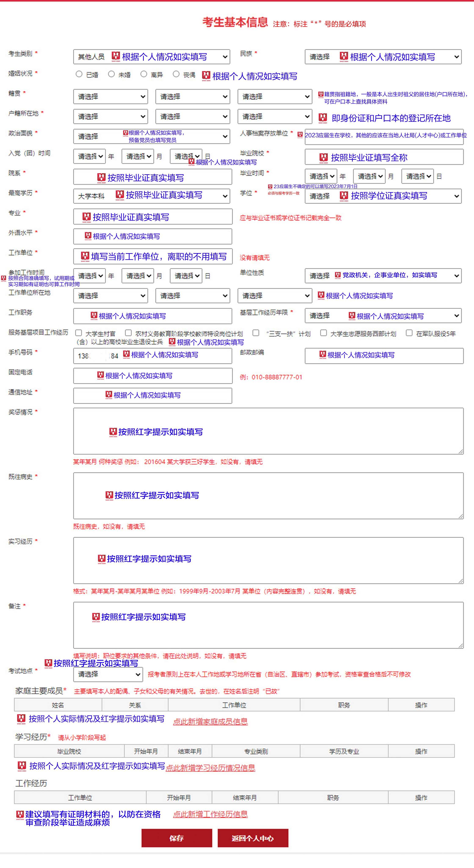Open 毕业时间 month dropdown
Viewport: 474px width, 868px height.
coord(369,176)
